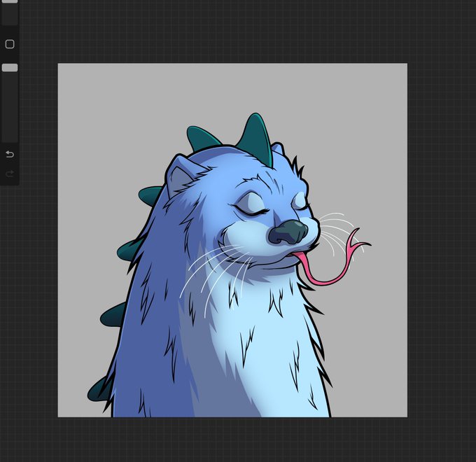
Task: Click the brush size slider handle at the top of the sidebar
Action: click(10, 1)
